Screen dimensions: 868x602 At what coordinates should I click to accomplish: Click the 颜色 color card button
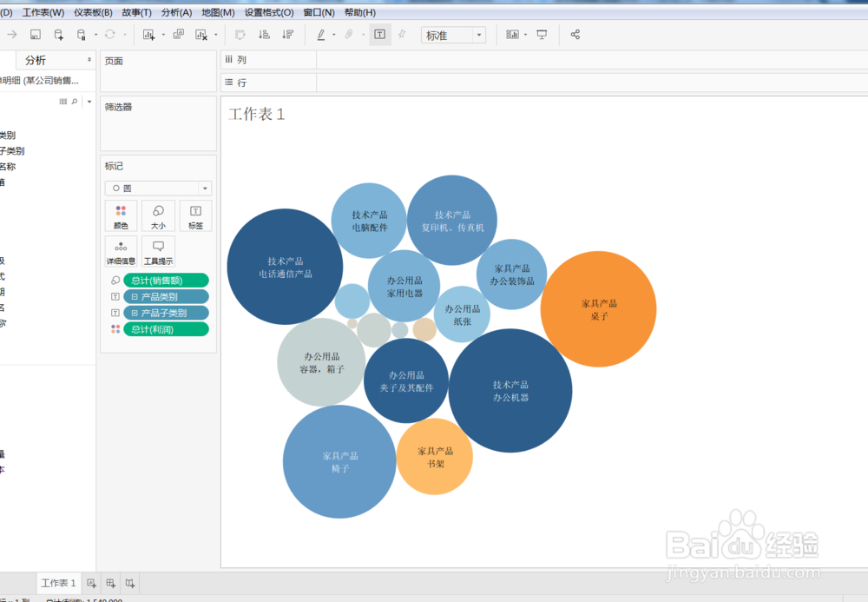pyautogui.click(x=121, y=216)
